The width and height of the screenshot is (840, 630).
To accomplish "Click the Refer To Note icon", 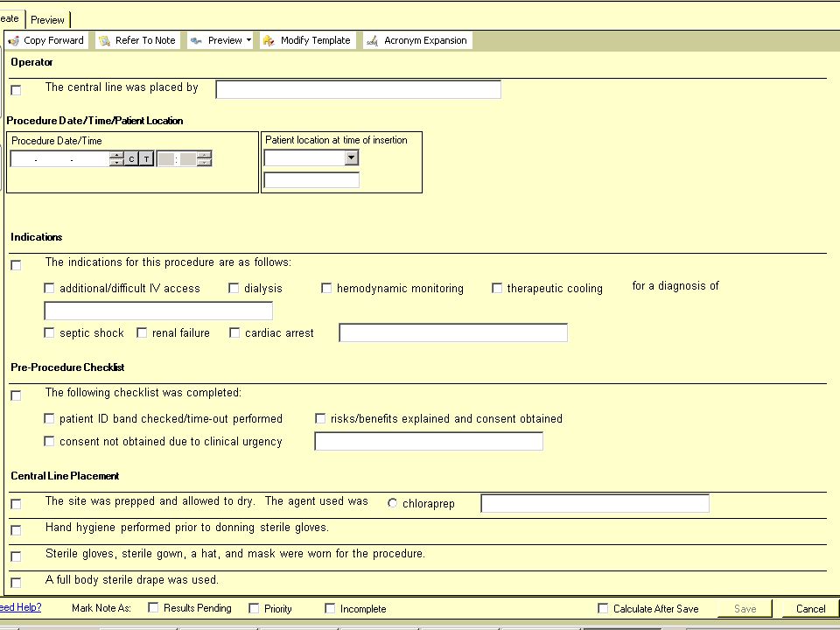I will coord(104,41).
